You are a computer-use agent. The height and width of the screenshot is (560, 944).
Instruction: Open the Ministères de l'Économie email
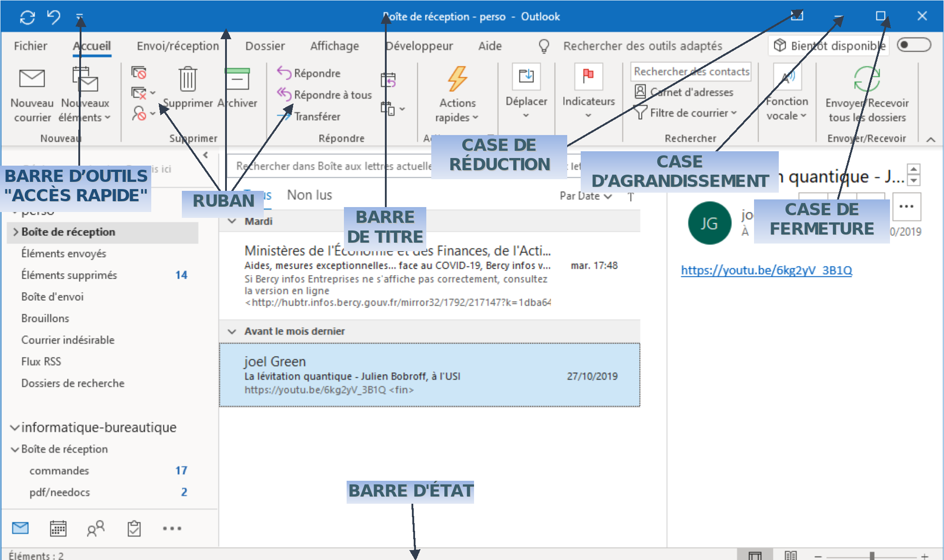(429, 275)
